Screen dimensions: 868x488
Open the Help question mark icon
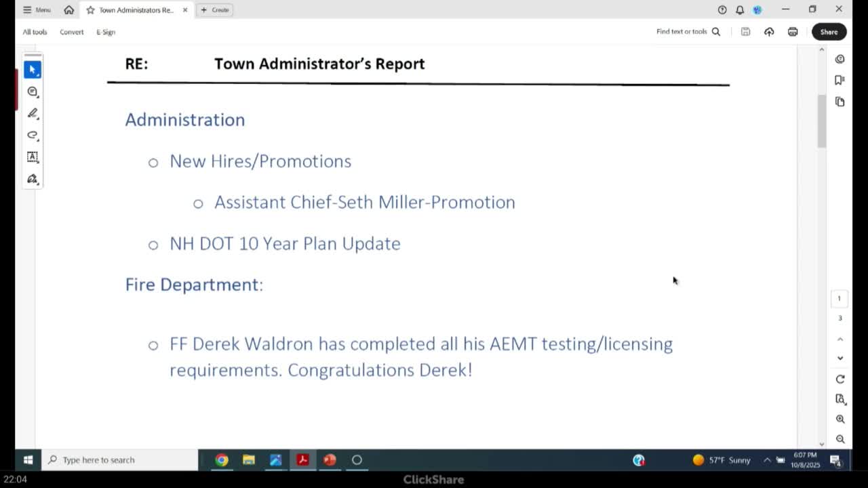722,9
